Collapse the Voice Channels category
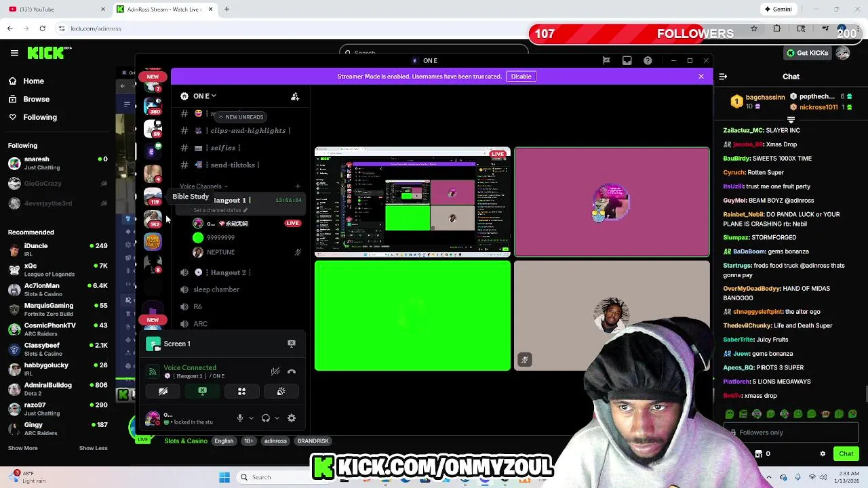The width and height of the screenshot is (868, 488). tap(203, 186)
